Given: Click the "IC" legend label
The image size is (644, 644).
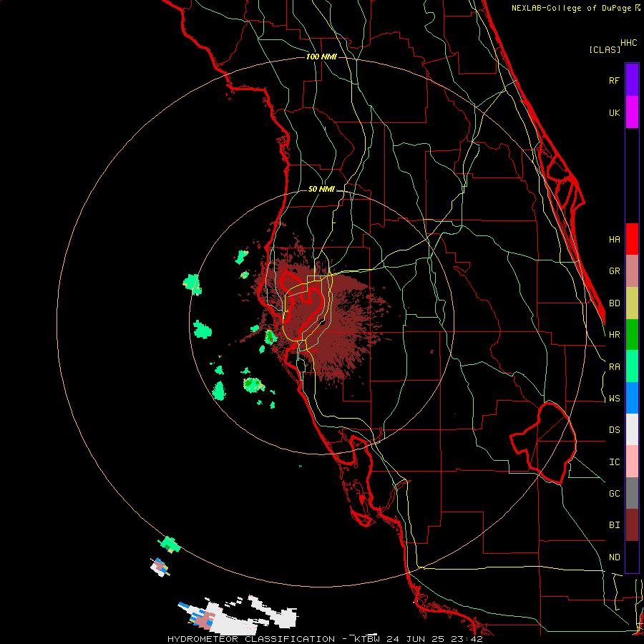Looking at the screenshot, I should 615,462.
